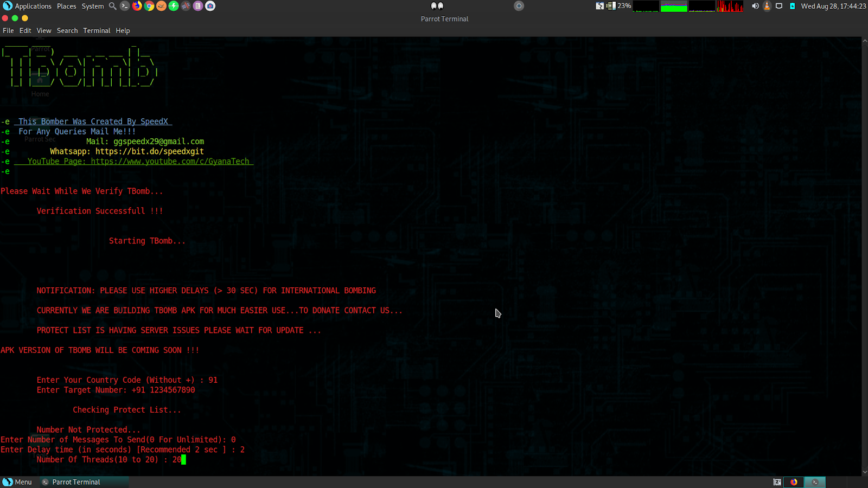Open the Help menu in Parrot Terminal
Screen dimensions: 868x488
(x=123, y=31)
